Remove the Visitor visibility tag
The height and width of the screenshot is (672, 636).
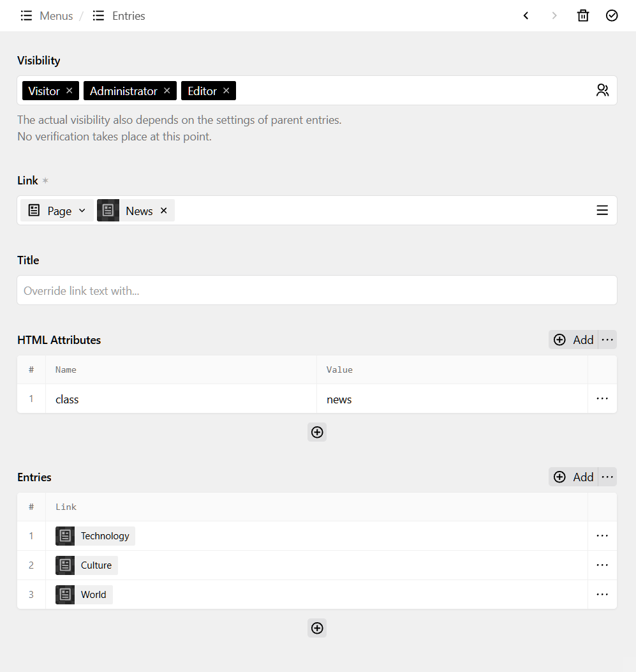(x=70, y=91)
